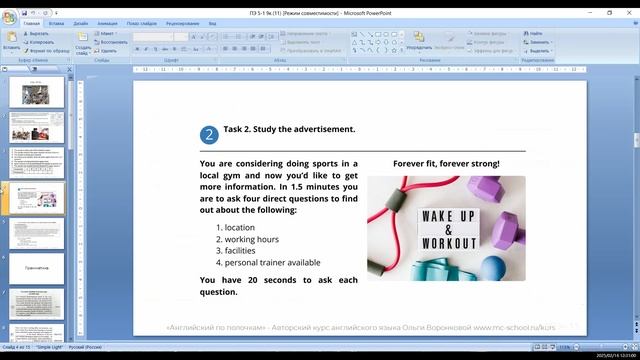
Task: Toggle text shadow formatting
Action: pos(174,49)
